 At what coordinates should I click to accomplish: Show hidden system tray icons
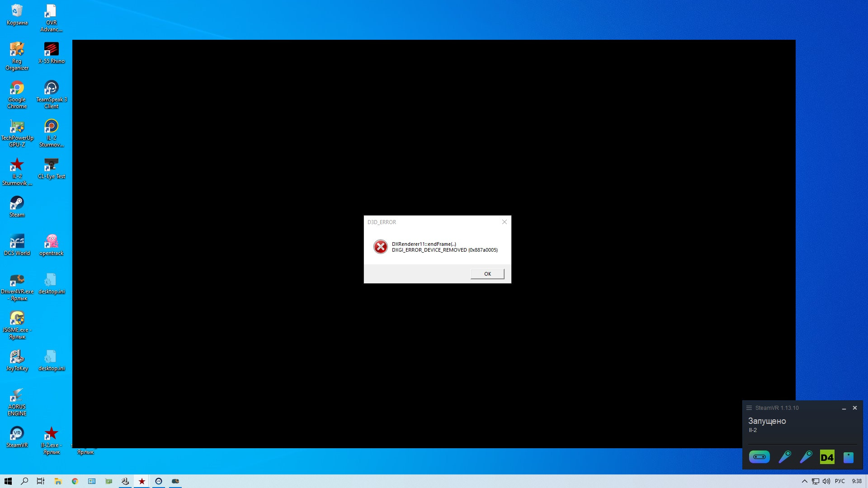[x=805, y=481]
